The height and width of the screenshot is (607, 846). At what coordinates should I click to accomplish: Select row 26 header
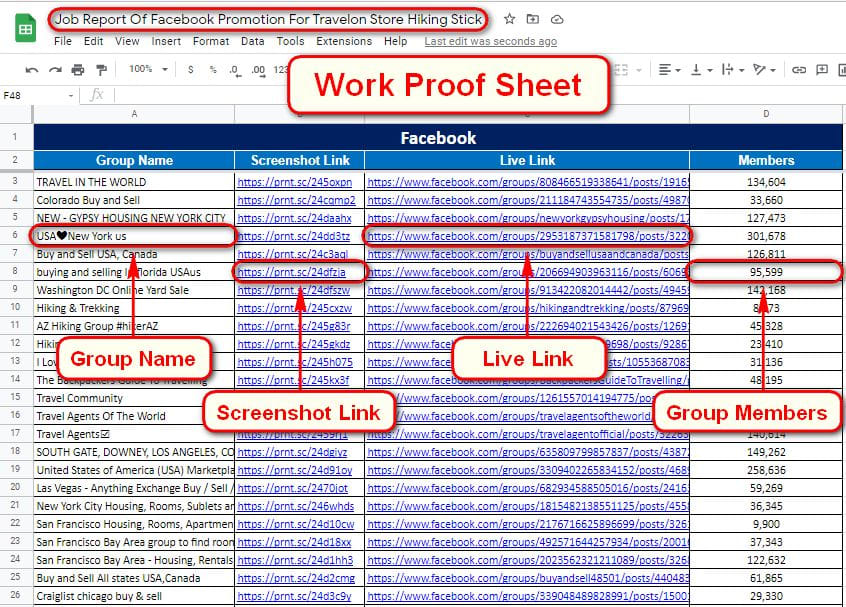tap(16, 595)
